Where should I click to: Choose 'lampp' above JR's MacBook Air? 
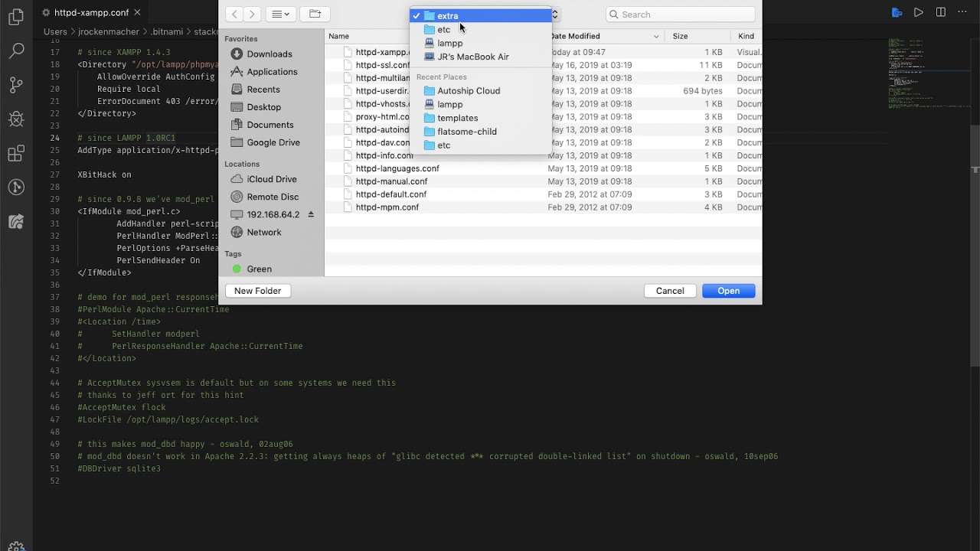(481, 43)
